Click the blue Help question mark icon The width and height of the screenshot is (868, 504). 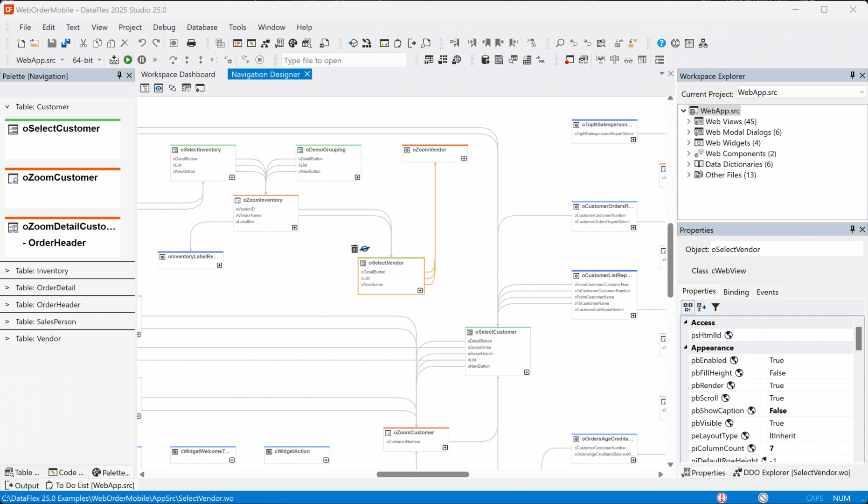pyautogui.click(x=661, y=43)
